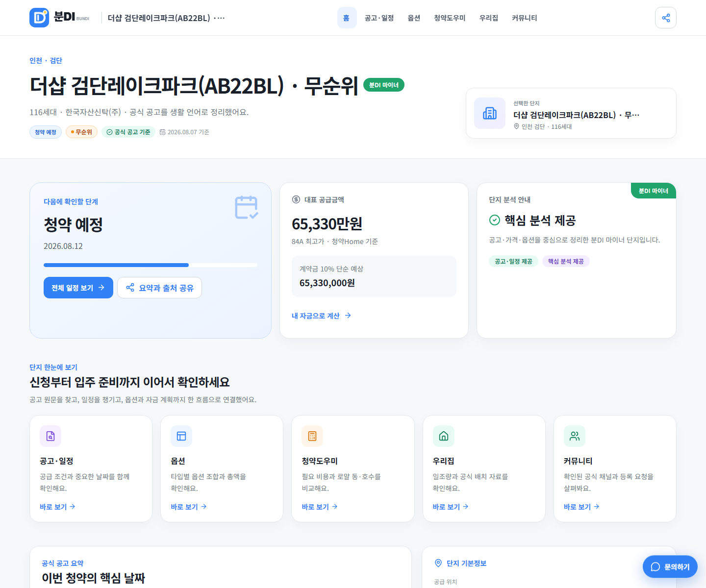Click the people icon in 커뮤니티 card
Screen dimensions: 706x588
coord(575,436)
